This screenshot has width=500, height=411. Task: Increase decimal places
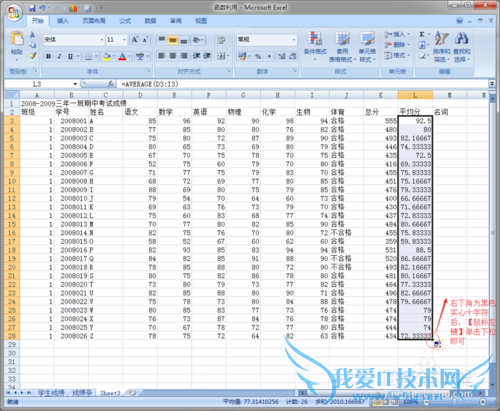point(282,56)
